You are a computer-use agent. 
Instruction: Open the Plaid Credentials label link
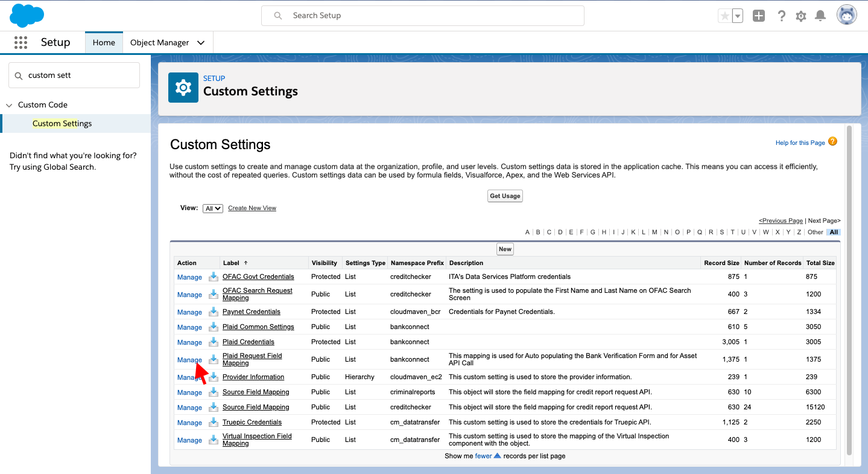pyautogui.click(x=249, y=342)
